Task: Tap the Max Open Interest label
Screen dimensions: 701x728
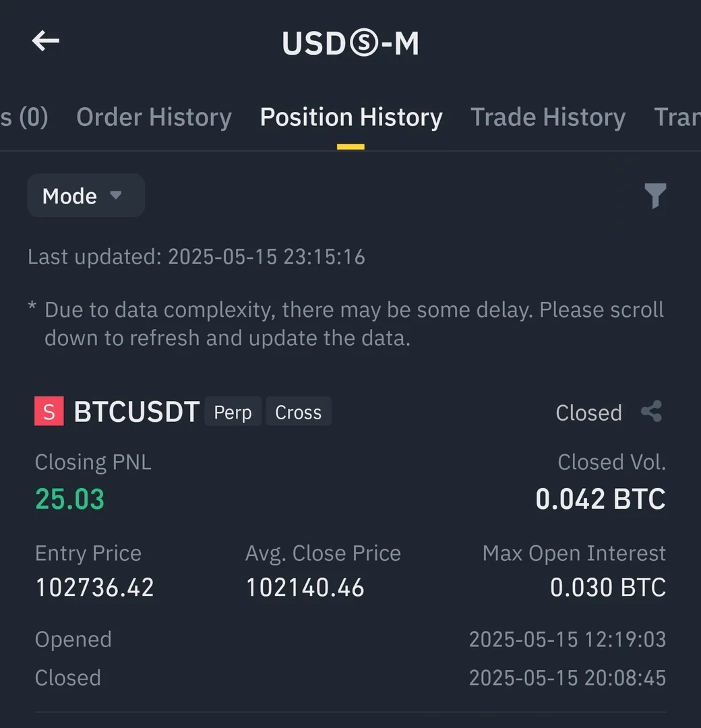Action: click(574, 553)
